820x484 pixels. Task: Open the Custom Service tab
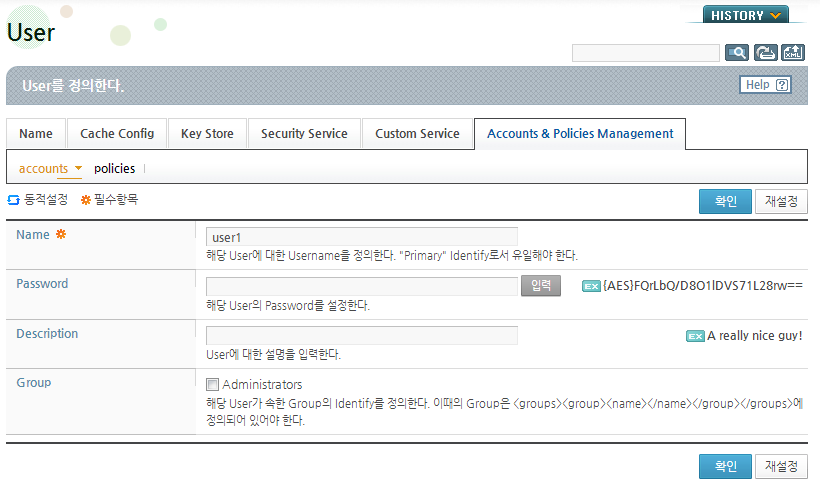click(417, 134)
